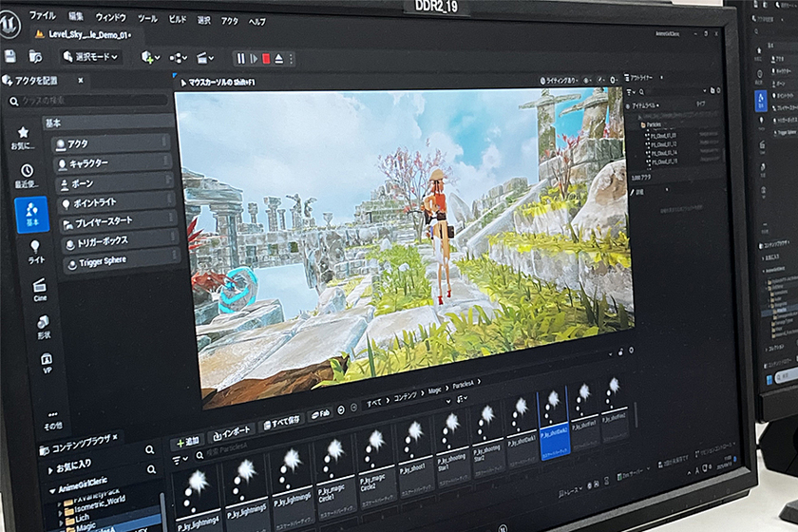Open the ウィンドウ (Window) menu
The width and height of the screenshot is (798, 532).
pyautogui.click(x=110, y=17)
